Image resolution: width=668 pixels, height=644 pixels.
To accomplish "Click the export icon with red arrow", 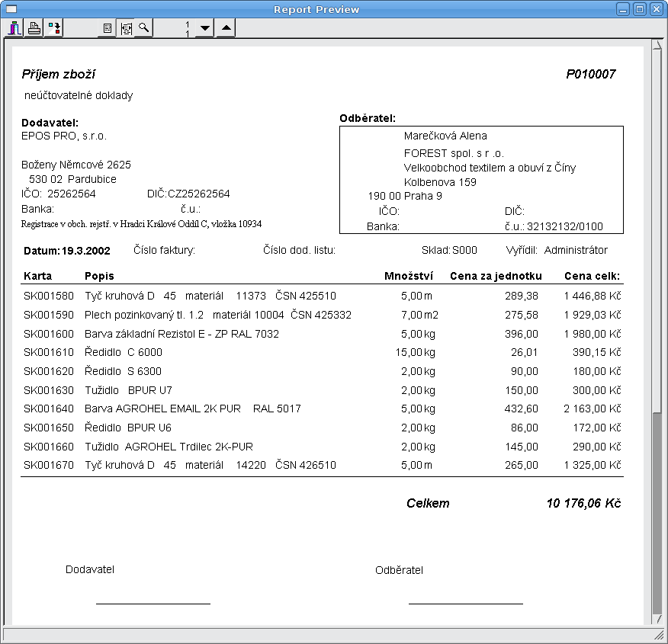I will click(x=54, y=28).
